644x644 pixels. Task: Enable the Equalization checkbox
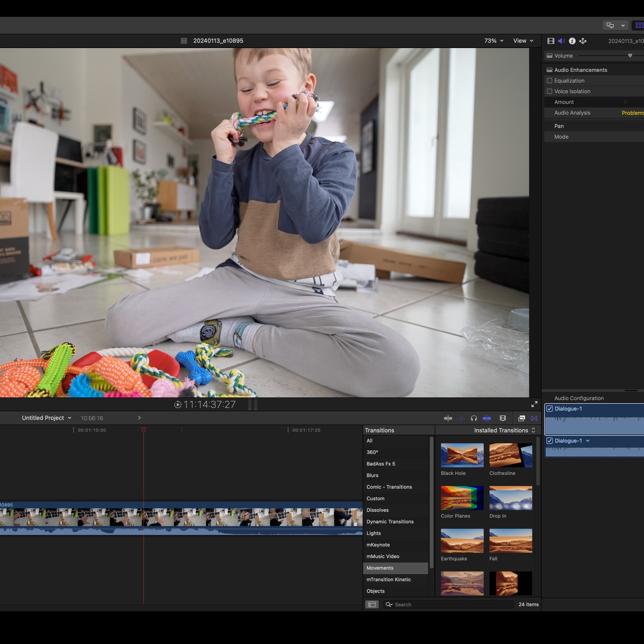(x=550, y=80)
